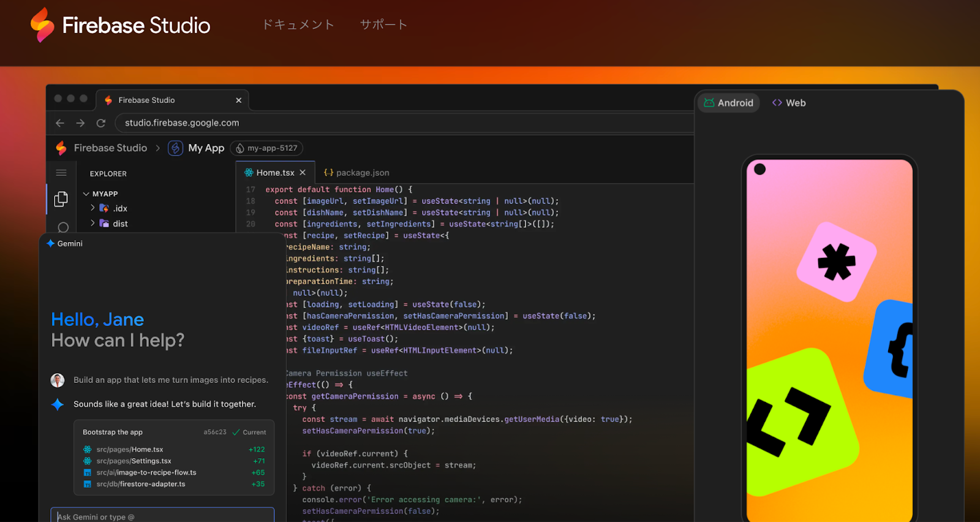Click the user avatar next to the prompt

pyautogui.click(x=58, y=380)
